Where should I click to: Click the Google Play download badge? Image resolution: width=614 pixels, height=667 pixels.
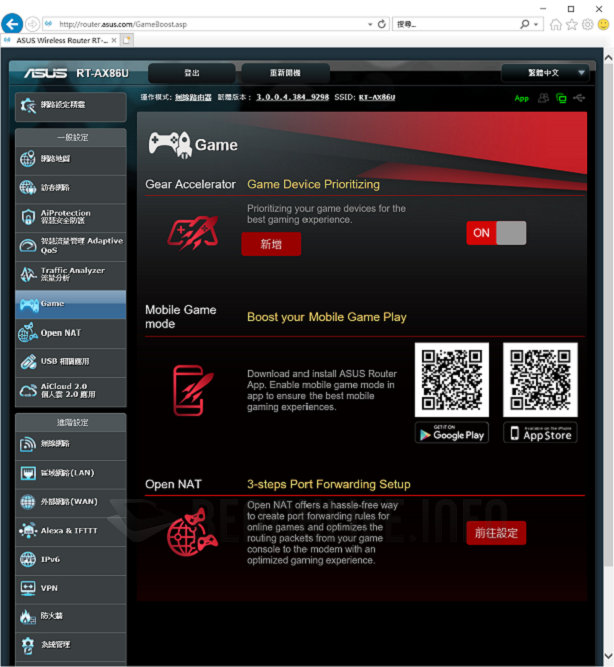coord(452,433)
